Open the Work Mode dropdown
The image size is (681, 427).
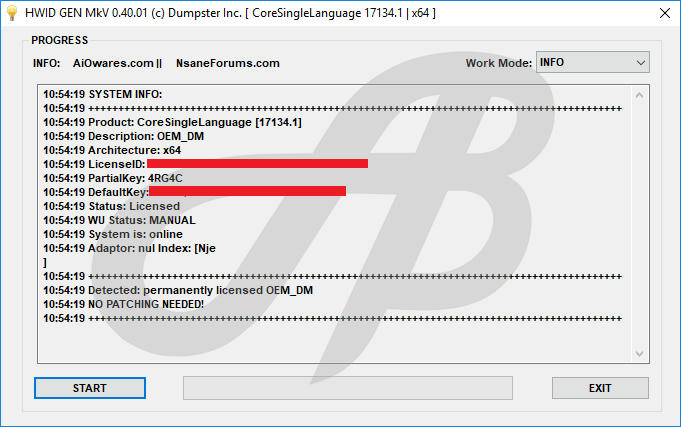pyautogui.click(x=592, y=63)
